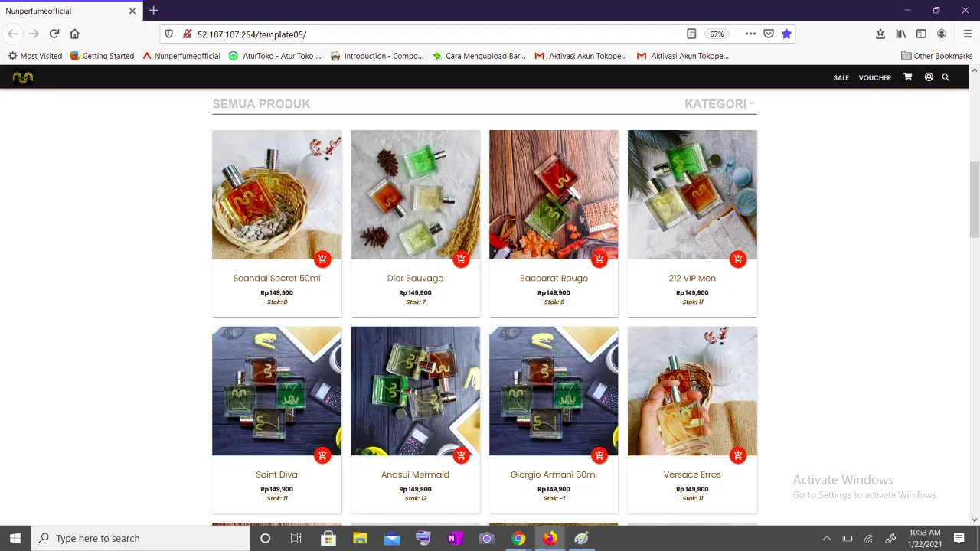Click the red cart icon for Versace Erros
The image size is (980, 551).
[738, 456]
